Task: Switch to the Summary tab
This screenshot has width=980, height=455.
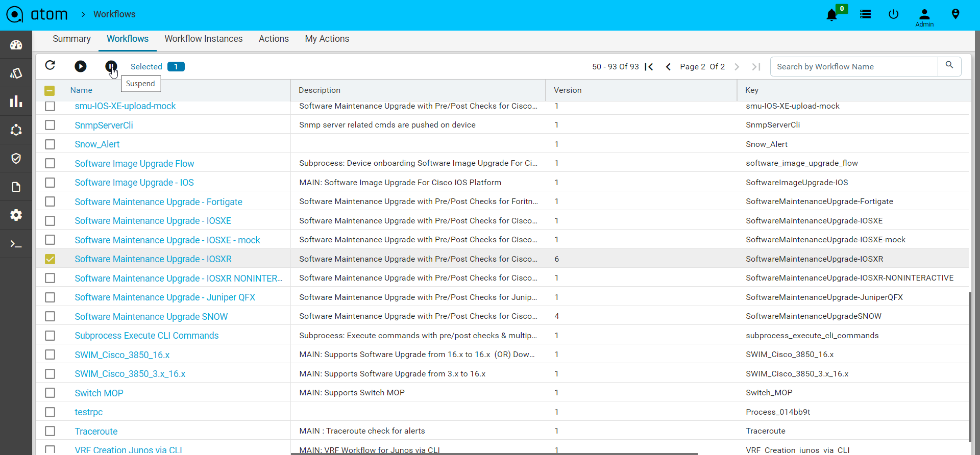Action: pyautogui.click(x=71, y=39)
